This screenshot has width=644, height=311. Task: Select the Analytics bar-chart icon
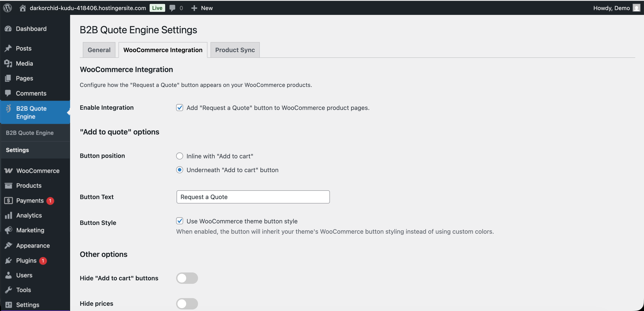[8, 215]
